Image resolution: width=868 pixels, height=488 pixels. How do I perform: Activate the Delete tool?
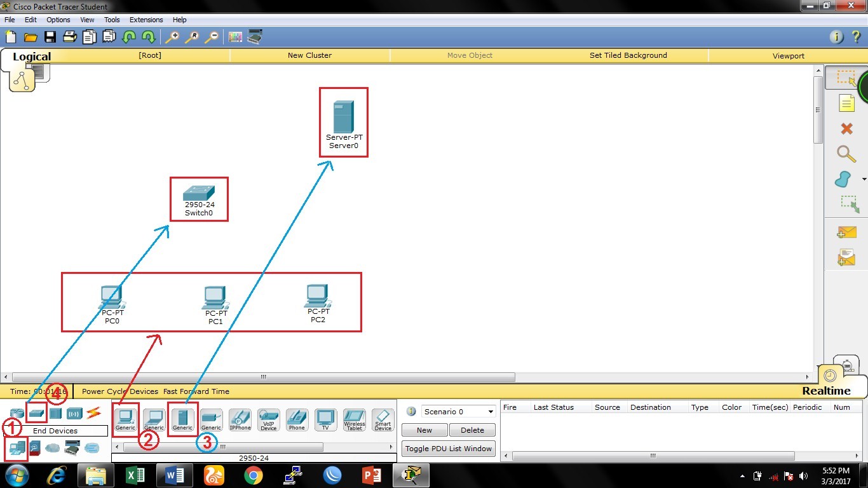click(x=846, y=128)
